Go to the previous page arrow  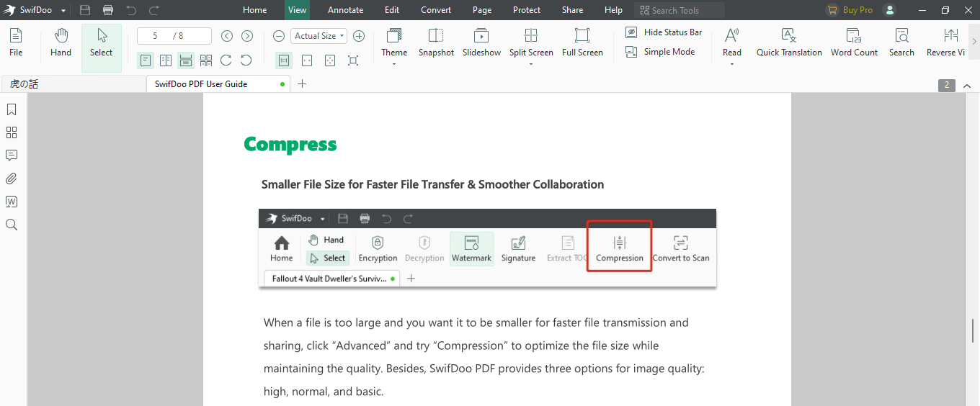click(227, 36)
